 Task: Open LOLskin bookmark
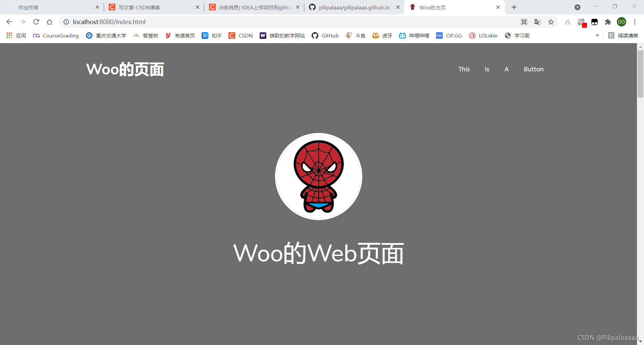point(483,36)
